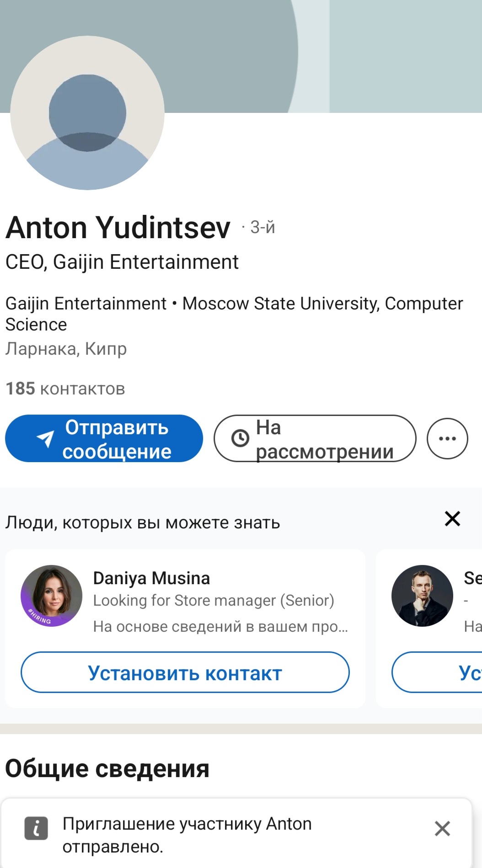Click the paper plane send icon

click(x=45, y=439)
